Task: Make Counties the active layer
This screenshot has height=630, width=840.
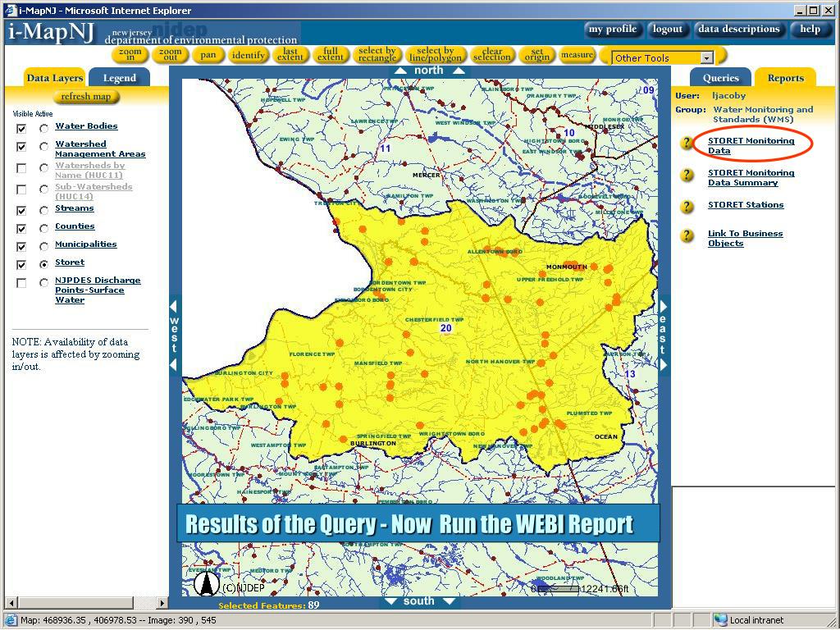Action: pos(44,229)
